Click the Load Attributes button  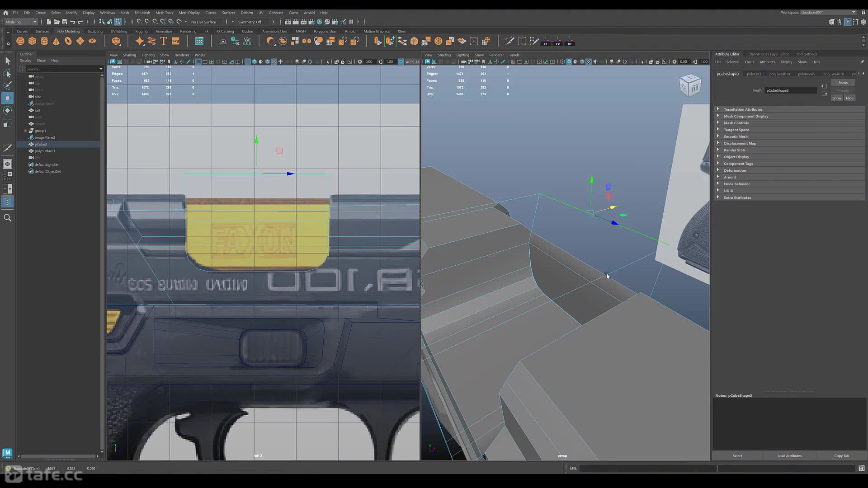click(789, 455)
